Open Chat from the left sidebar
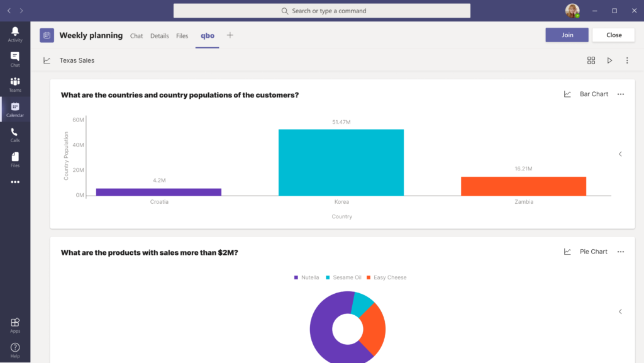 pyautogui.click(x=15, y=59)
